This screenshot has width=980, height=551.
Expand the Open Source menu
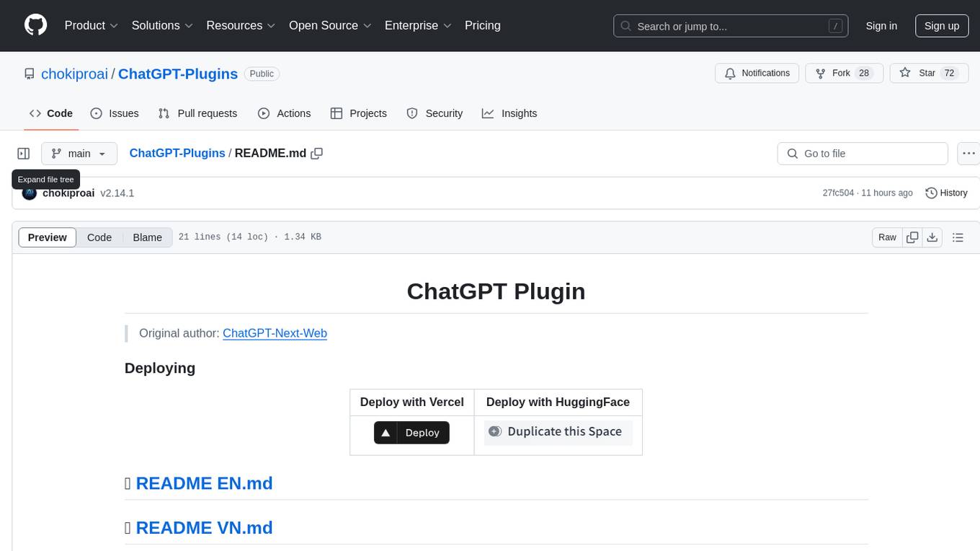tap(330, 25)
